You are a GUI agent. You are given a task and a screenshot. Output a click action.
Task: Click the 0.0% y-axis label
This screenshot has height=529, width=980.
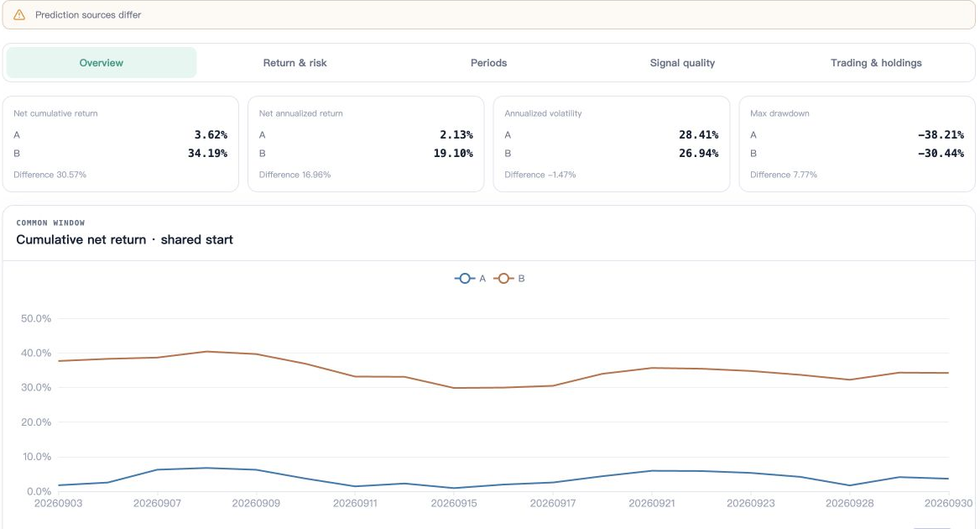point(39,491)
